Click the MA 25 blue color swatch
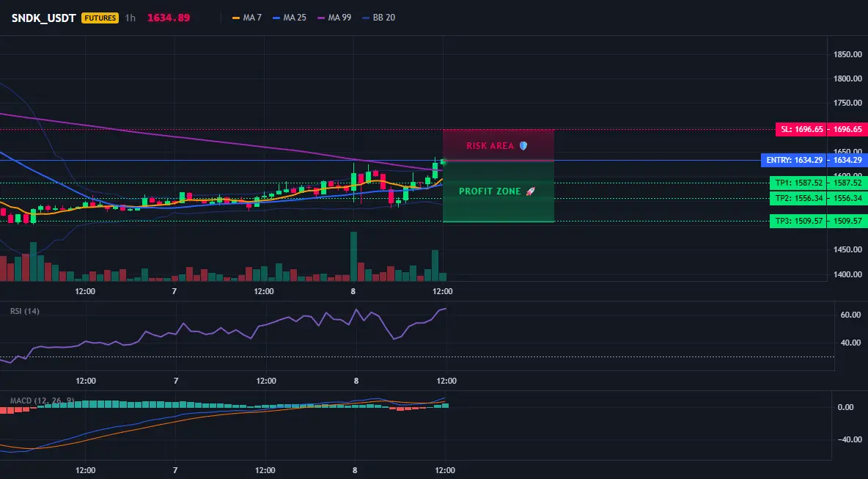 point(276,18)
